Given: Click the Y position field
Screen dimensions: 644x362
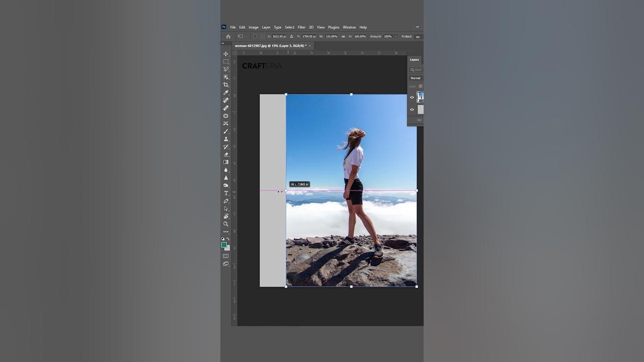Looking at the screenshot, I should pos(309,36).
